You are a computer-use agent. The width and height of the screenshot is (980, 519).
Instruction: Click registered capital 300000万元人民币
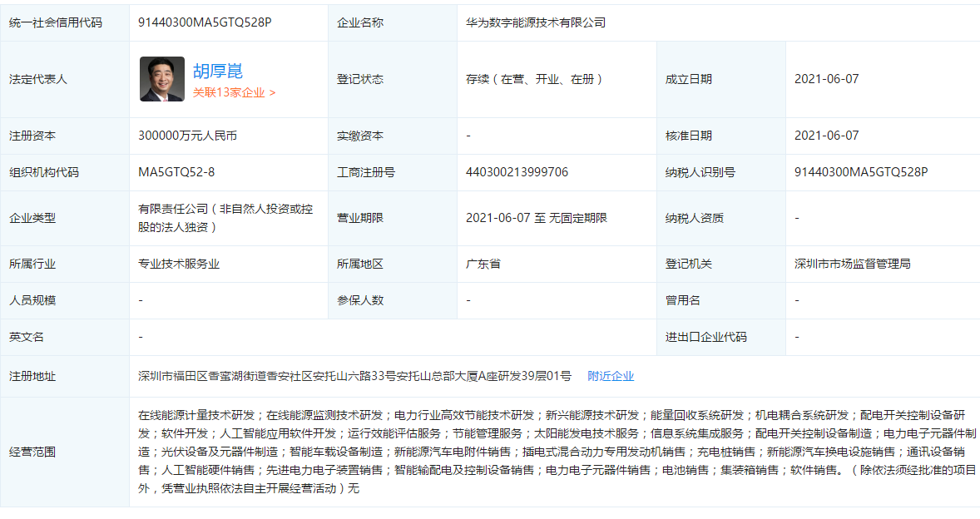[x=187, y=136]
